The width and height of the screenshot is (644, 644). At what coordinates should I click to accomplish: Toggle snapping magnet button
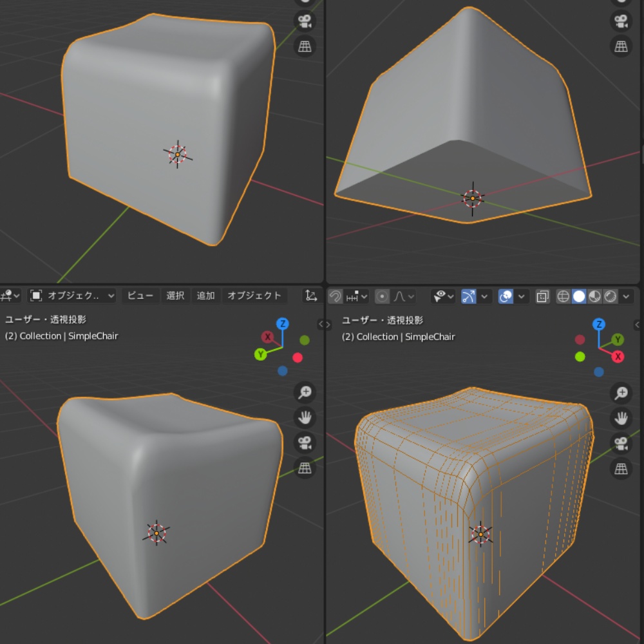click(335, 296)
